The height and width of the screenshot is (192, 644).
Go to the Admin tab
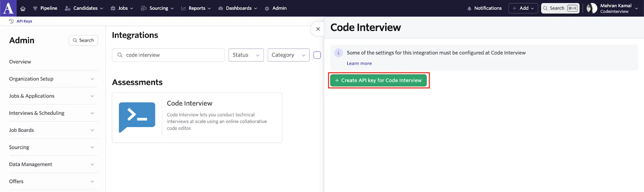(x=276, y=8)
